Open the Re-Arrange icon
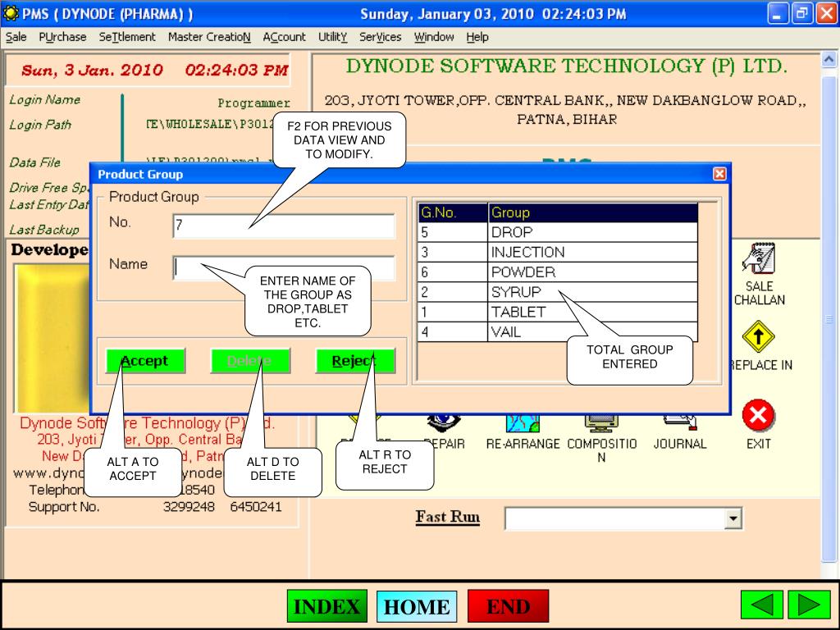Image resolution: width=840 pixels, height=630 pixels. click(x=523, y=423)
